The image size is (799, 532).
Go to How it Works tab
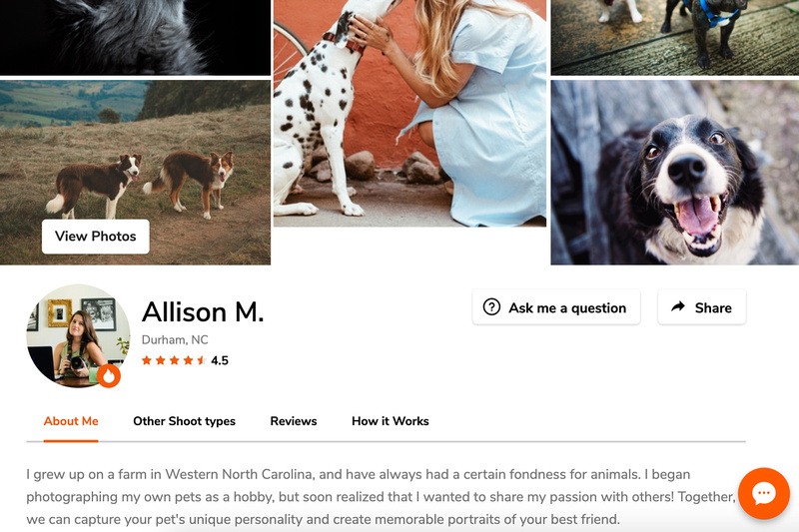click(391, 421)
